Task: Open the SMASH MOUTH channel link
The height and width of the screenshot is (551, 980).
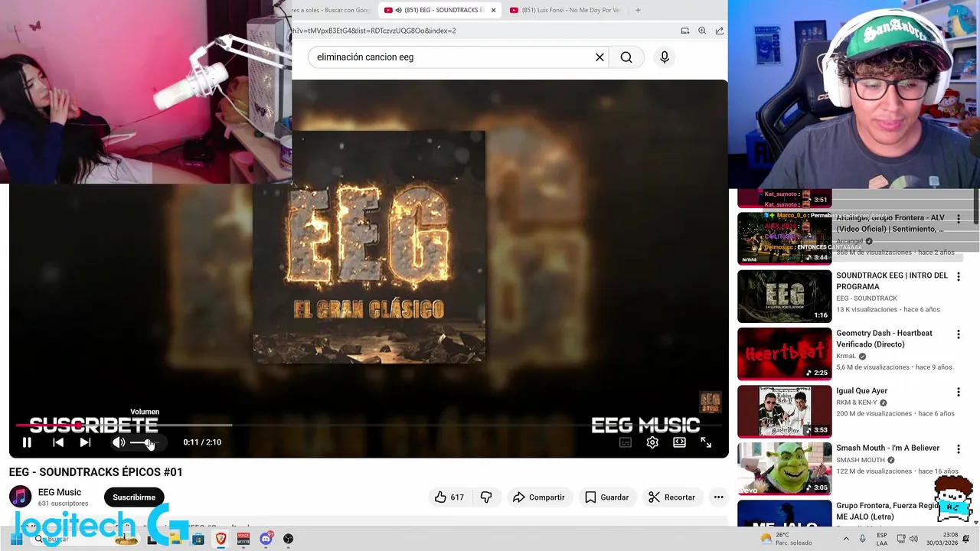Action: click(x=861, y=460)
